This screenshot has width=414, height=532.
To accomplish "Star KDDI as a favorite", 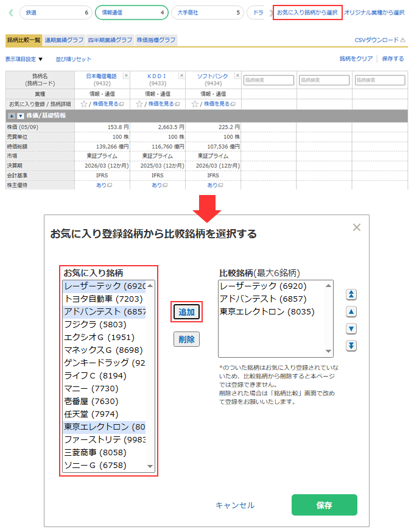I will [x=139, y=104].
